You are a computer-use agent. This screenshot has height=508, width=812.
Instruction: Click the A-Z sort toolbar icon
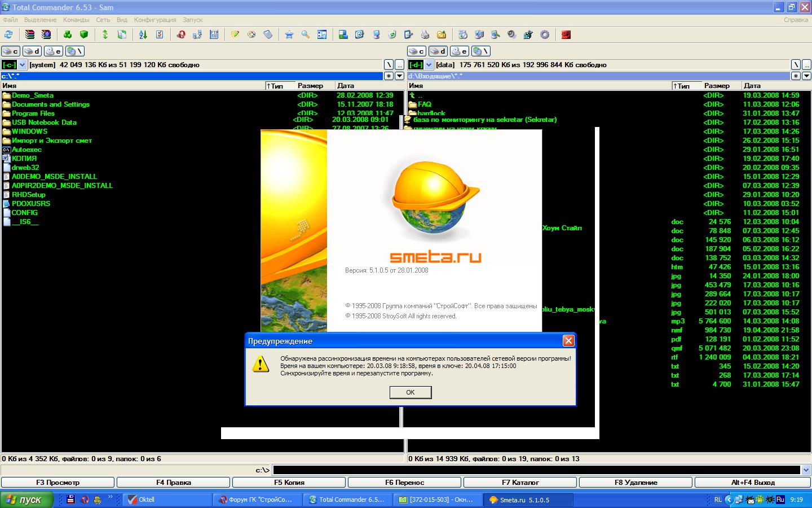(143, 34)
